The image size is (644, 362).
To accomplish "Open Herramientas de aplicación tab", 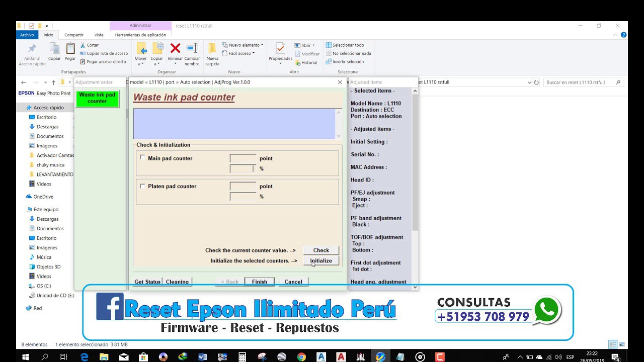I will [x=140, y=35].
